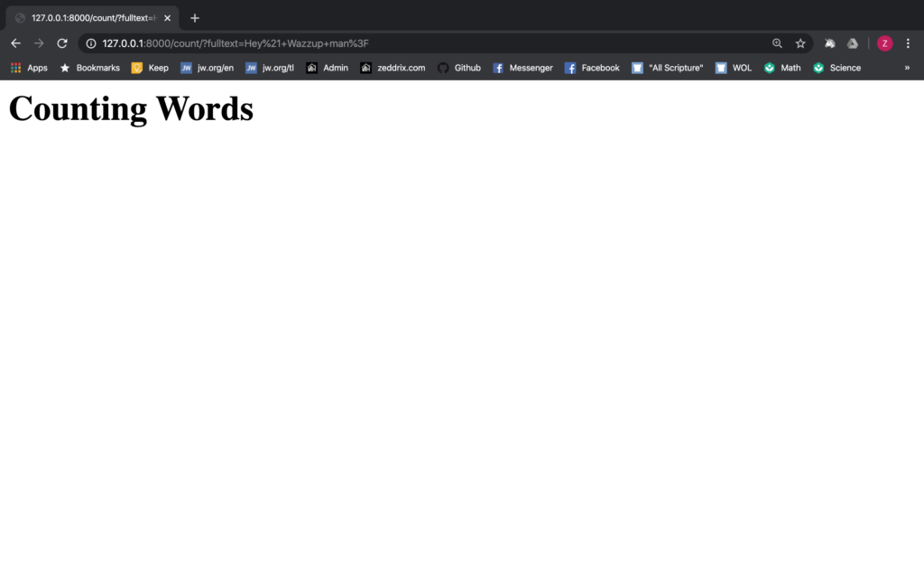Open the Keep bookmark
The width and height of the screenshot is (924, 578).
pos(151,68)
